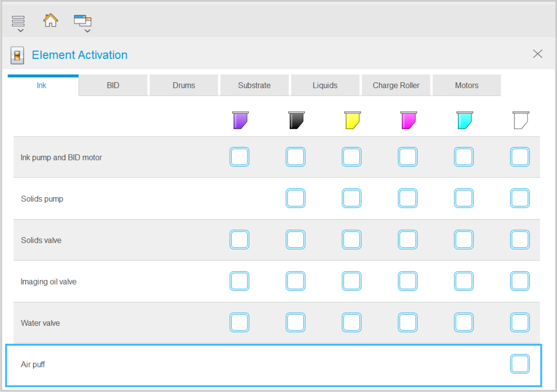Click the 'Air puff' row label
Viewport: 557px width, 392px height.
point(33,365)
